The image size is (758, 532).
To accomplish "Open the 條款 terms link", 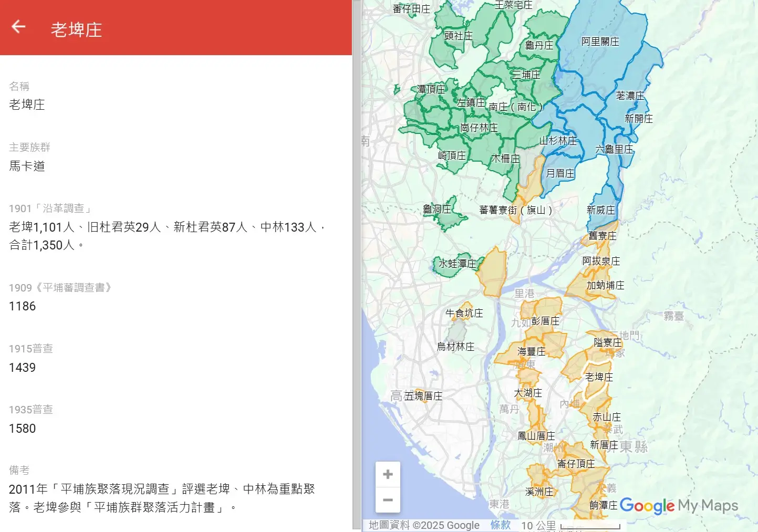I will [x=500, y=525].
